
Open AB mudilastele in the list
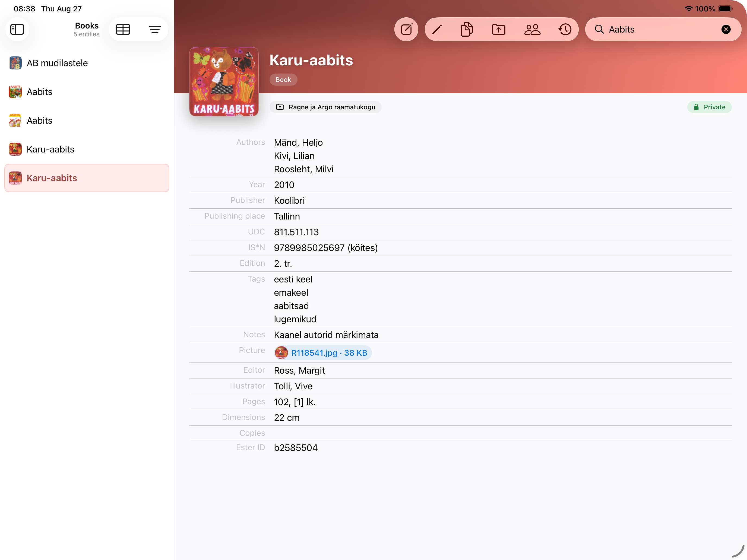click(87, 63)
